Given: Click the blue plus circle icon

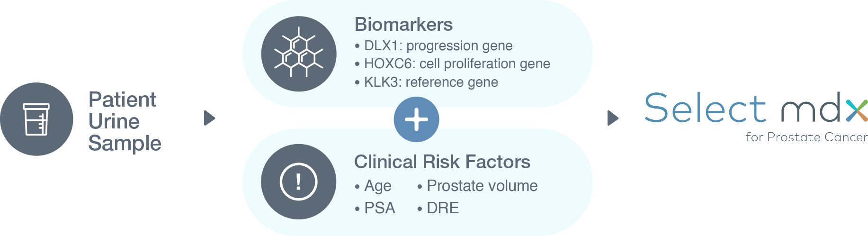Looking at the screenshot, I should pyautogui.click(x=417, y=119).
